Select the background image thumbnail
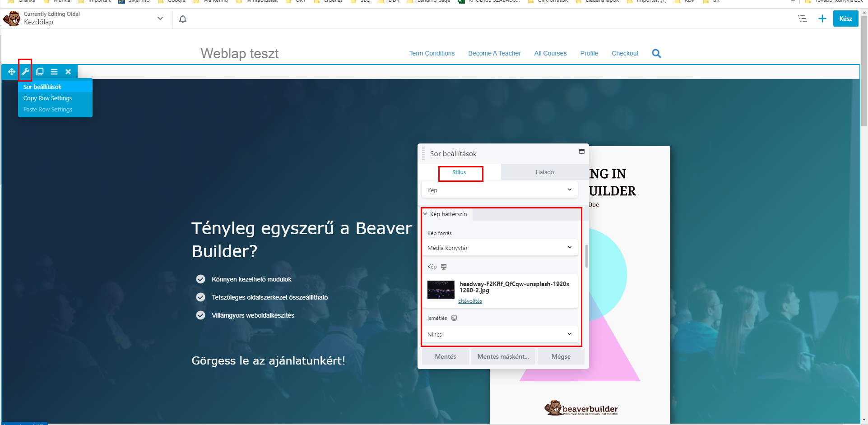This screenshot has width=868, height=425. coord(441,290)
